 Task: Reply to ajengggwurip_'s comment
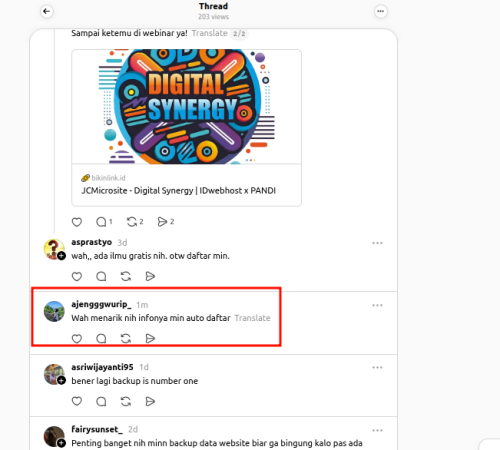(x=101, y=339)
